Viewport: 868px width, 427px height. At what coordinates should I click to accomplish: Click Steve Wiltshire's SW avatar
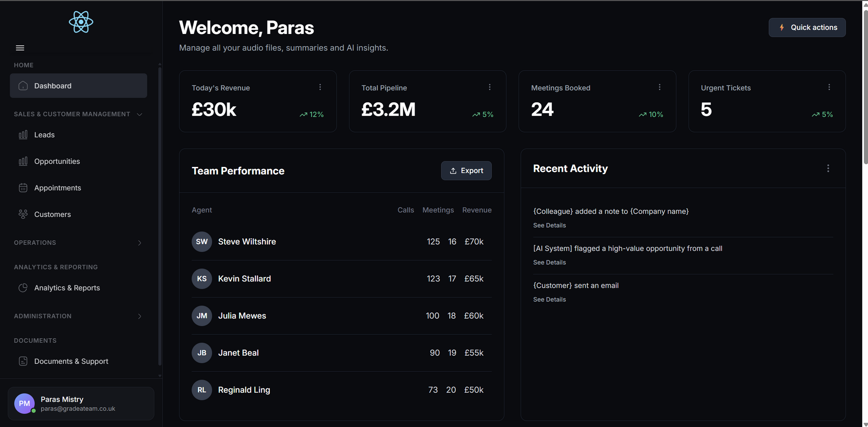pos(202,241)
